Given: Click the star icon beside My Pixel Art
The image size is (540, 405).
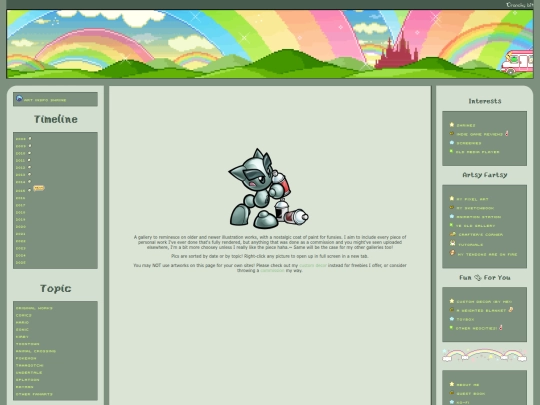Looking at the screenshot, I should [x=452, y=198].
